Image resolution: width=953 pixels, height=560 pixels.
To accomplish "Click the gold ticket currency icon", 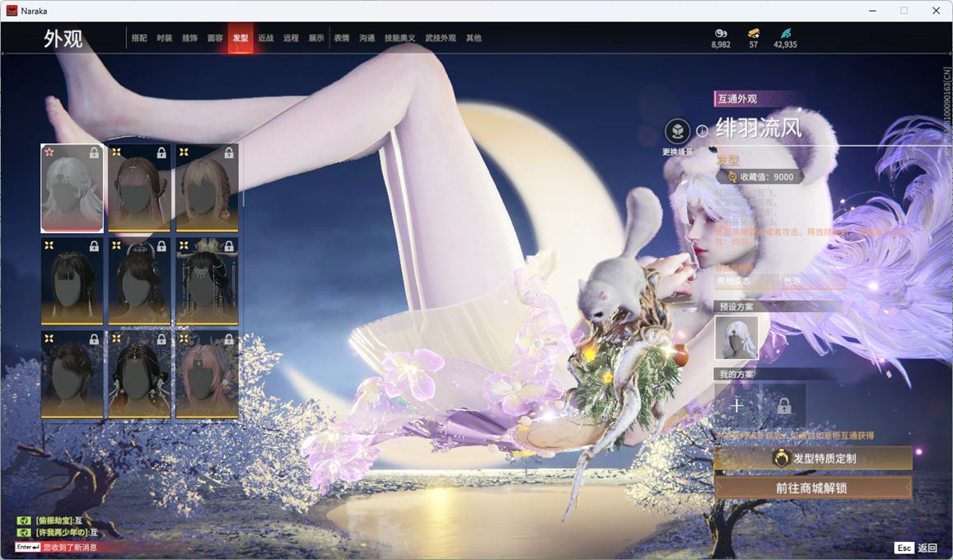I will [x=753, y=33].
